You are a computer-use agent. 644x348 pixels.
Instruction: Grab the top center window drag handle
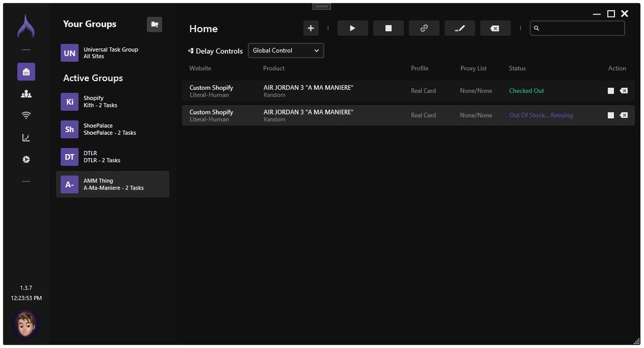click(322, 6)
